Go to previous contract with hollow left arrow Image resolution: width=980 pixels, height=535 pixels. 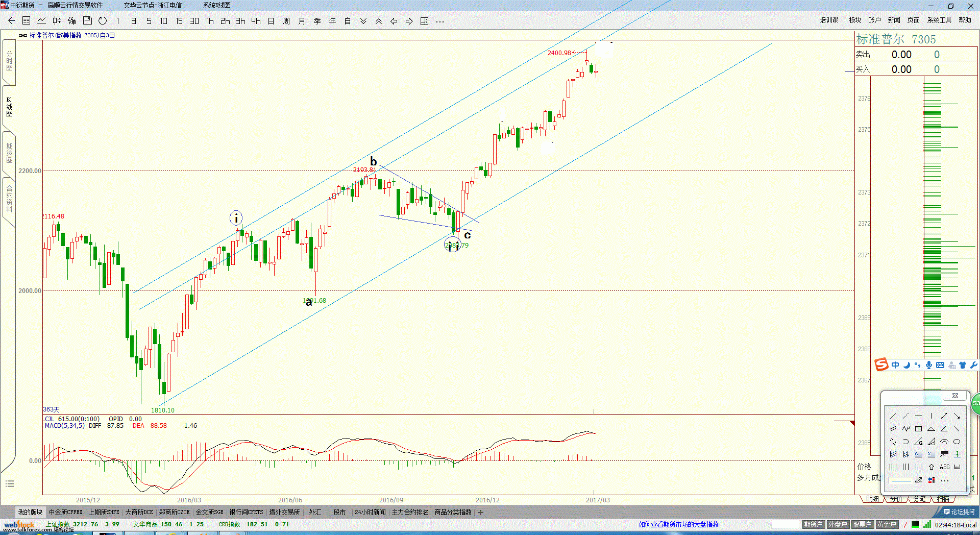point(394,21)
